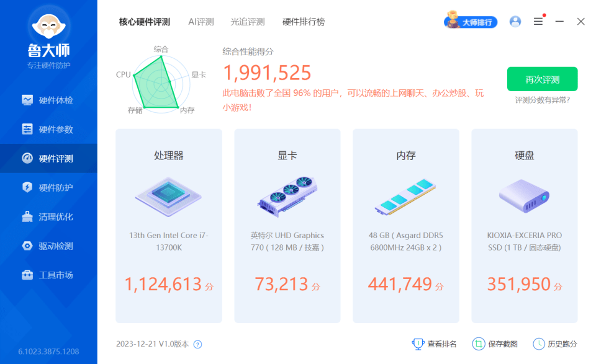Click the 处理器 card title
Image resolution: width=596 pixels, height=364 pixels.
click(169, 155)
